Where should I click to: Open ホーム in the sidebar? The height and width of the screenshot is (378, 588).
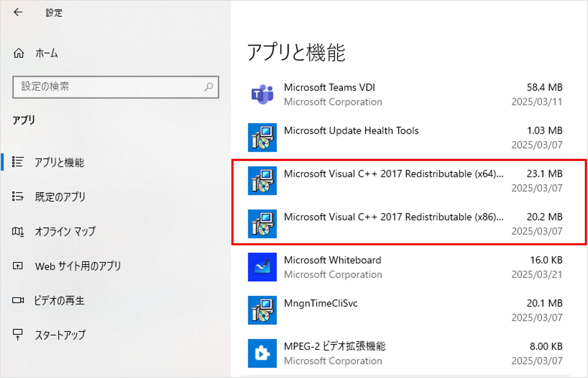[47, 53]
